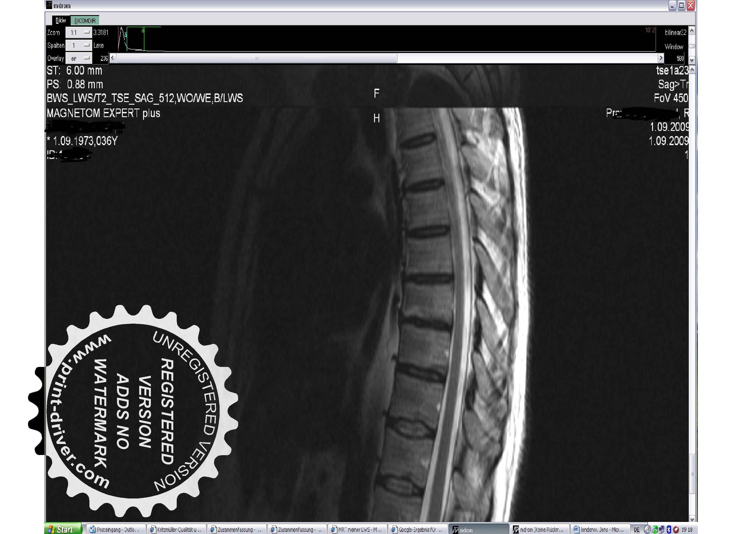The image size is (756, 534).
Task: Switch to Posteingang Outlook taskbar window
Action: click(115, 529)
